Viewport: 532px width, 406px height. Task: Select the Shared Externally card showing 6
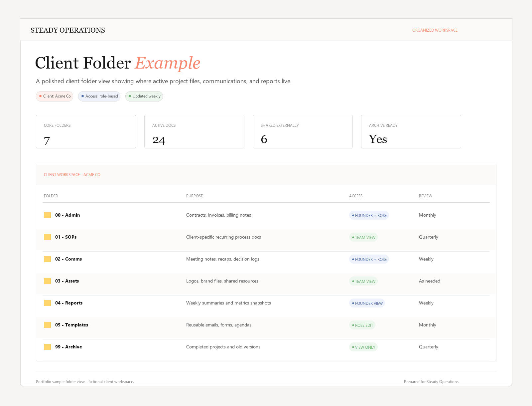tap(303, 132)
